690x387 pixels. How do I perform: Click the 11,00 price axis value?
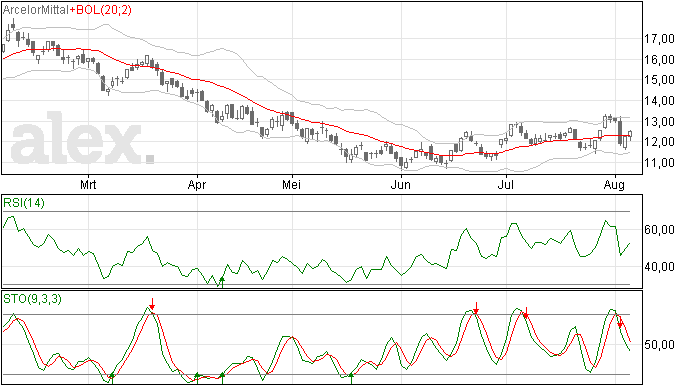[660, 163]
